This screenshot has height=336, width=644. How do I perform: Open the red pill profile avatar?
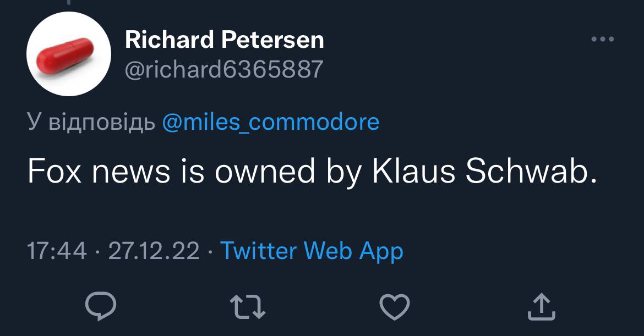click(68, 54)
